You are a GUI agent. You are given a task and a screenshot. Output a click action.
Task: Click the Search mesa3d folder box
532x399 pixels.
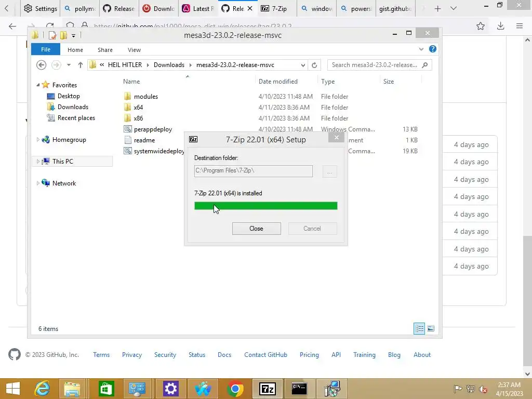[x=379, y=65]
